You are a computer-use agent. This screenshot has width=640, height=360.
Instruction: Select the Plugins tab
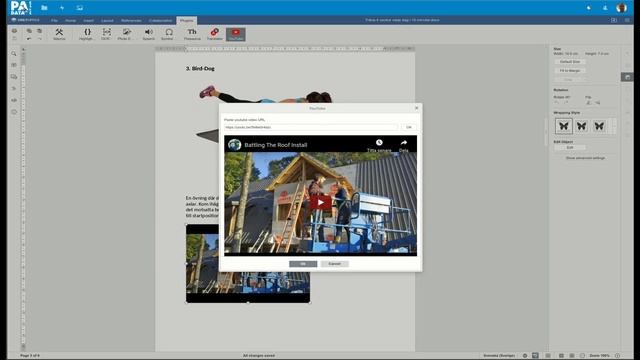(187, 20)
